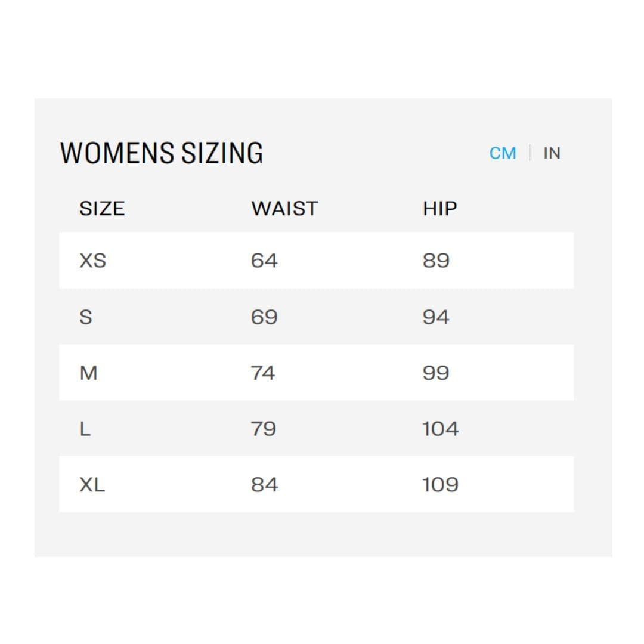The width and height of the screenshot is (644, 644).
Task: Click the M size label
Action: 88,373
